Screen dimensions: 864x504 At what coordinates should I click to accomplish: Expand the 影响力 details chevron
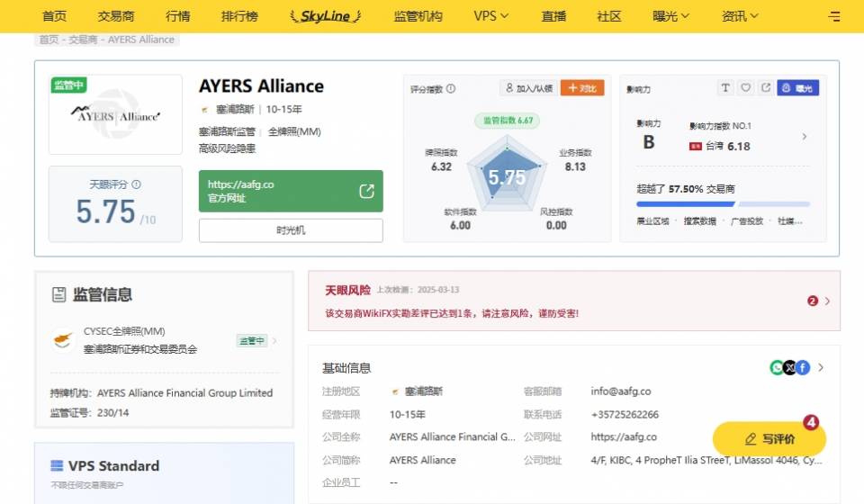(x=805, y=136)
